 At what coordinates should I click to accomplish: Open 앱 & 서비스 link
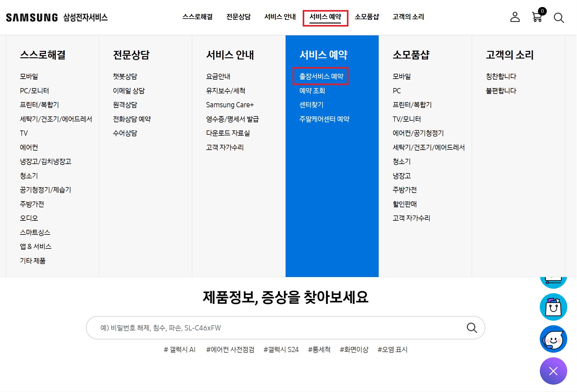[36, 246]
